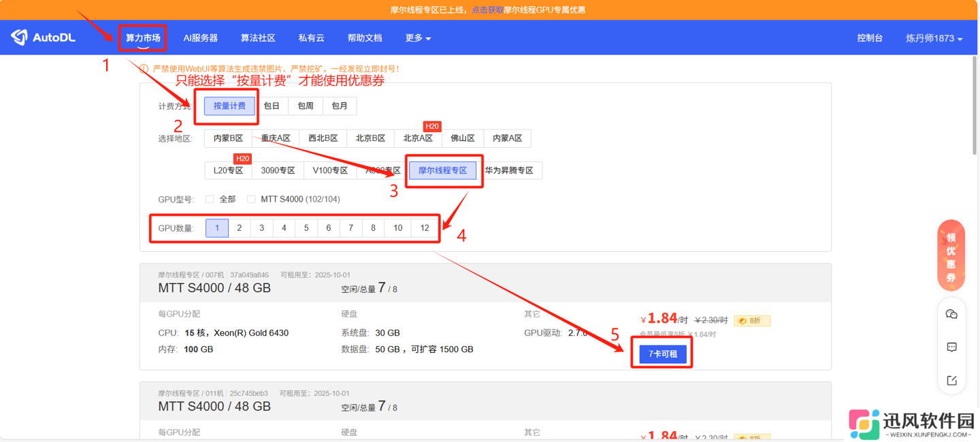This screenshot has height=442, width=980.
Task: Set GPU count to 5
Action: pos(306,228)
